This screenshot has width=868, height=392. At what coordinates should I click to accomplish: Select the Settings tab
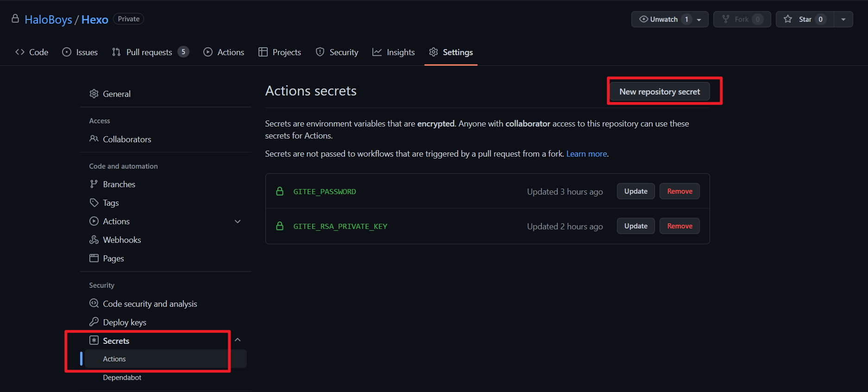[x=451, y=52]
